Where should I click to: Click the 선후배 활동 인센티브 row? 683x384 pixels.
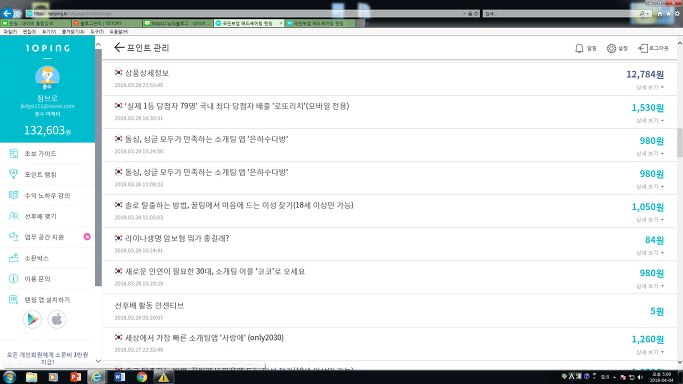pyautogui.click(x=389, y=311)
